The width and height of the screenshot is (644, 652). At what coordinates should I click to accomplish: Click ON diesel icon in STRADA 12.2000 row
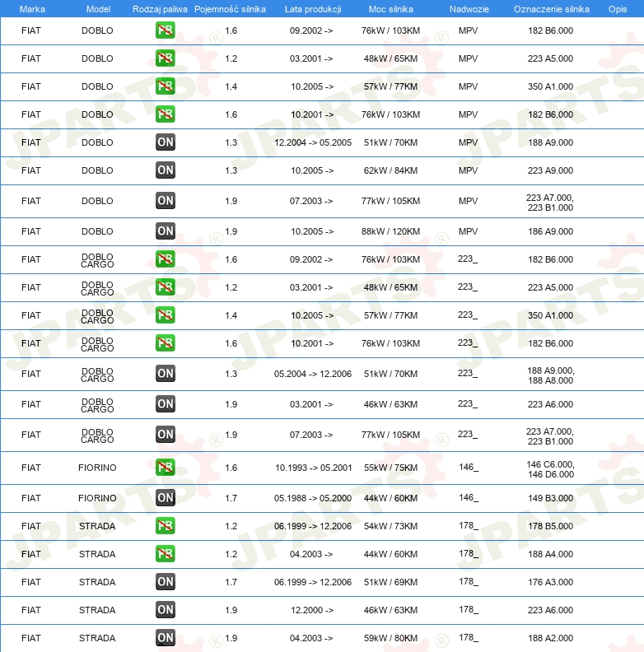click(166, 609)
